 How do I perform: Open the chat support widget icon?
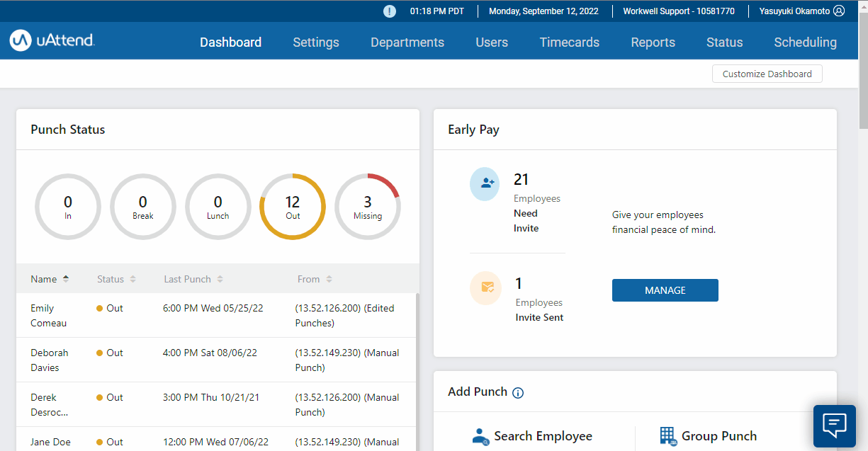pos(834,426)
